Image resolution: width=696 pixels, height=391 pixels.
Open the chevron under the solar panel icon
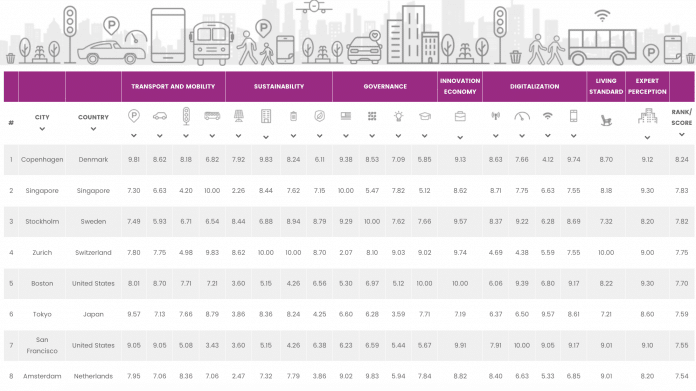(x=238, y=136)
